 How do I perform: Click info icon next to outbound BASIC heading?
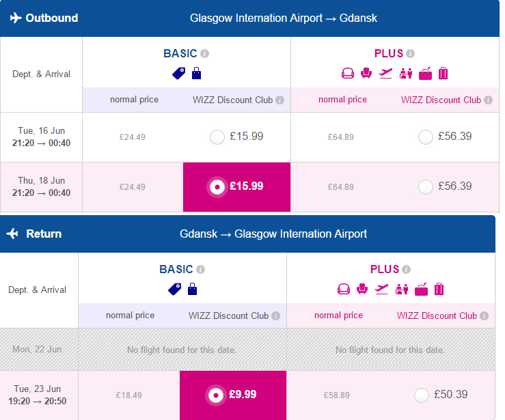(x=204, y=53)
